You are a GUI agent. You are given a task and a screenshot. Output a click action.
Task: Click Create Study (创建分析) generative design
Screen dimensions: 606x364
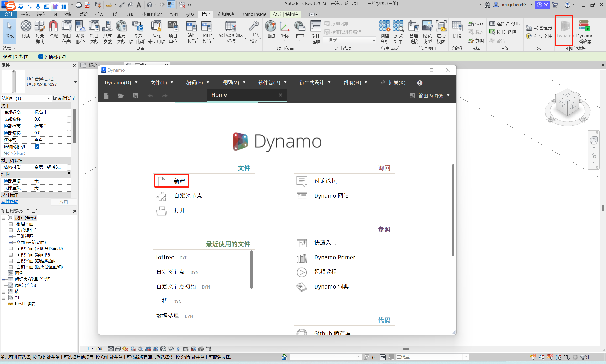tap(384, 32)
